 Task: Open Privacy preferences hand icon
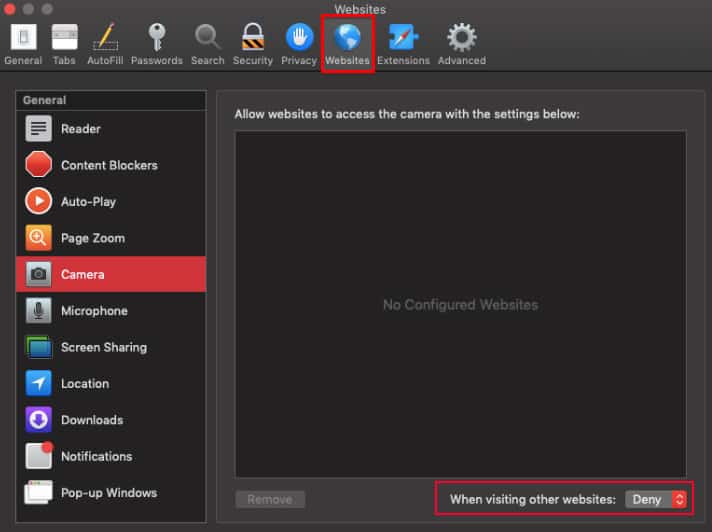click(x=299, y=44)
